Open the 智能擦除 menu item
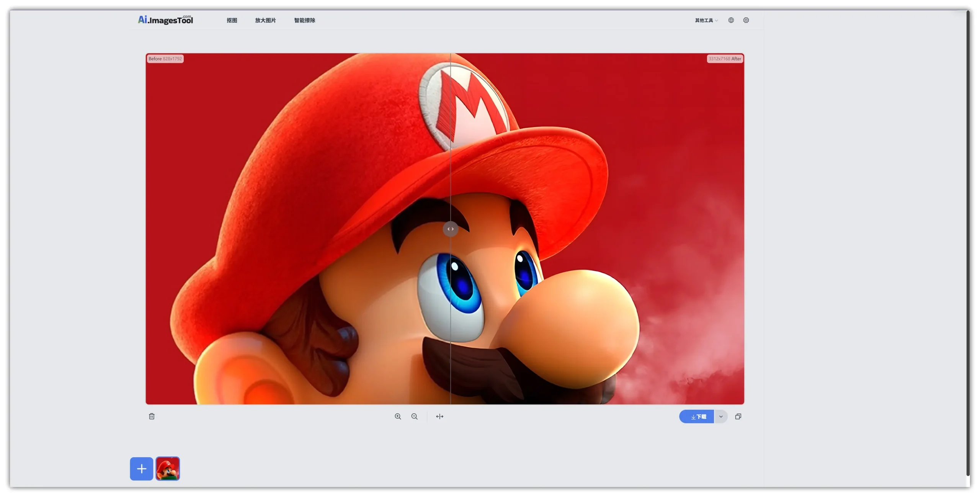Screen dimensions: 980x497 304,20
